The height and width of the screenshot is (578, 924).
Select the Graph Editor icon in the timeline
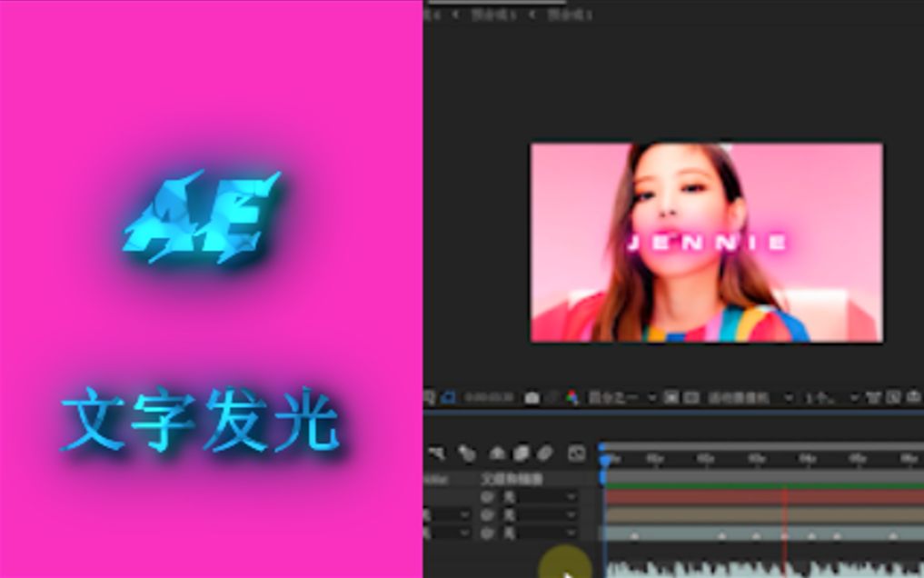click(576, 453)
